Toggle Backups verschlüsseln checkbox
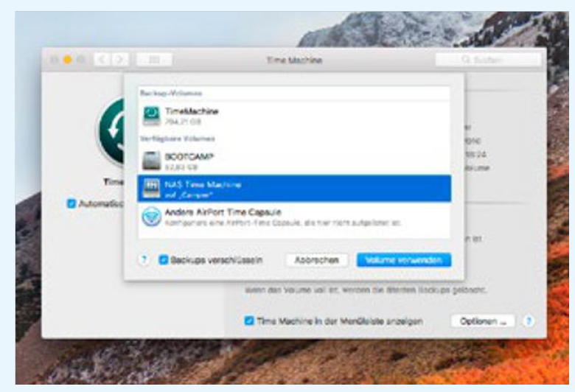The height and width of the screenshot is (392, 575). pyautogui.click(x=163, y=260)
